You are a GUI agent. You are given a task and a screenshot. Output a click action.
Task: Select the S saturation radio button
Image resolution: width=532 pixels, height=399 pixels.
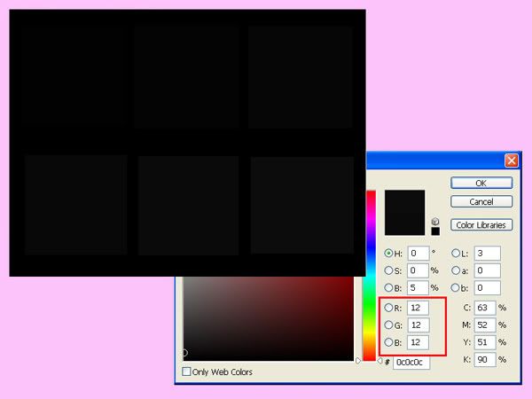click(x=388, y=270)
